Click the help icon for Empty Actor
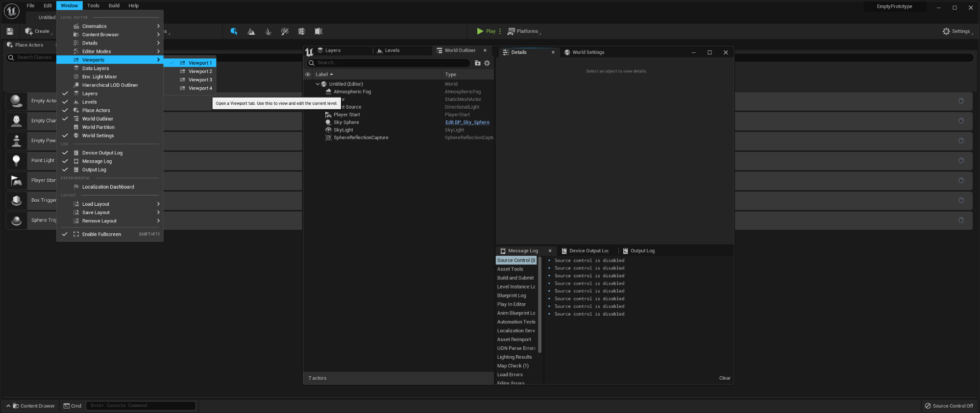Viewport: 980px width, 413px height. [961, 101]
